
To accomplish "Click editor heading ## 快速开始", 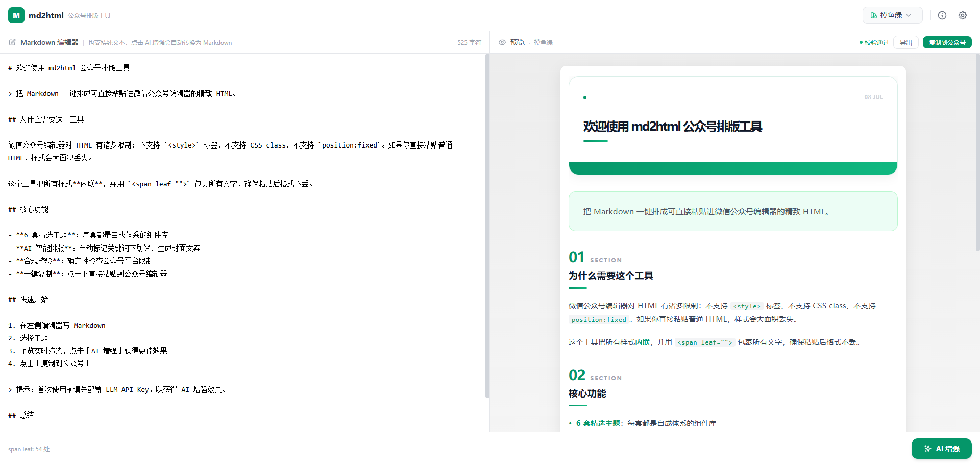I will coord(28,299).
